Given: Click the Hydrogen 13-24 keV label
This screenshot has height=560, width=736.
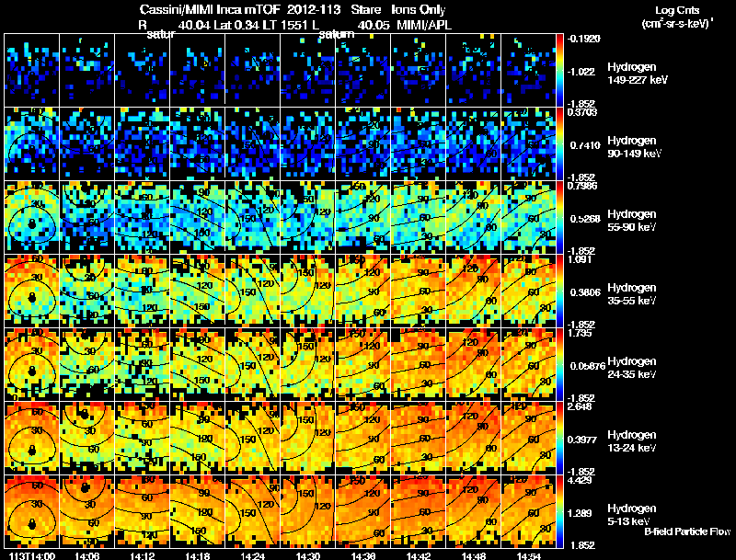Looking at the screenshot, I should coord(632,441).
